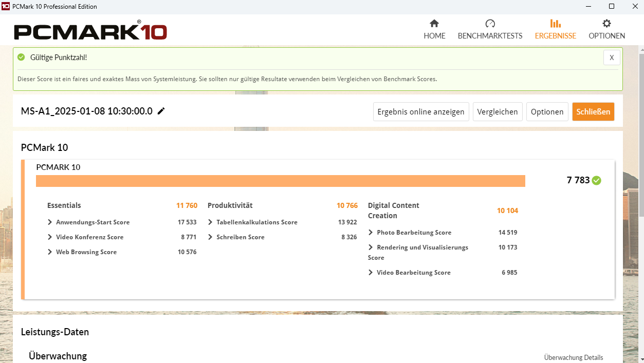Click the value 14 519
This screenshot has height=363, width=644.
pos(508,233)
